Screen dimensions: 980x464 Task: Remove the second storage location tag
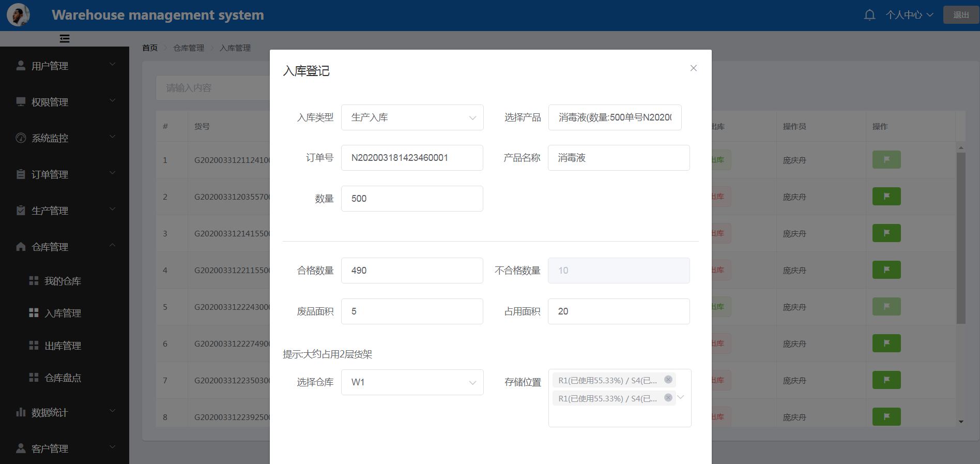(668, 398)
